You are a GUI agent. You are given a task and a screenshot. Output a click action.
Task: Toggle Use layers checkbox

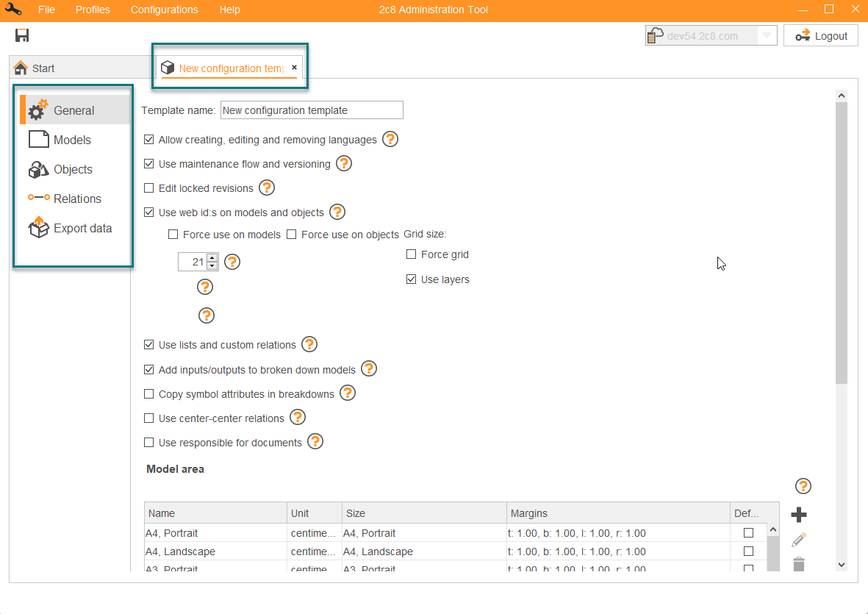pos(412,279)
